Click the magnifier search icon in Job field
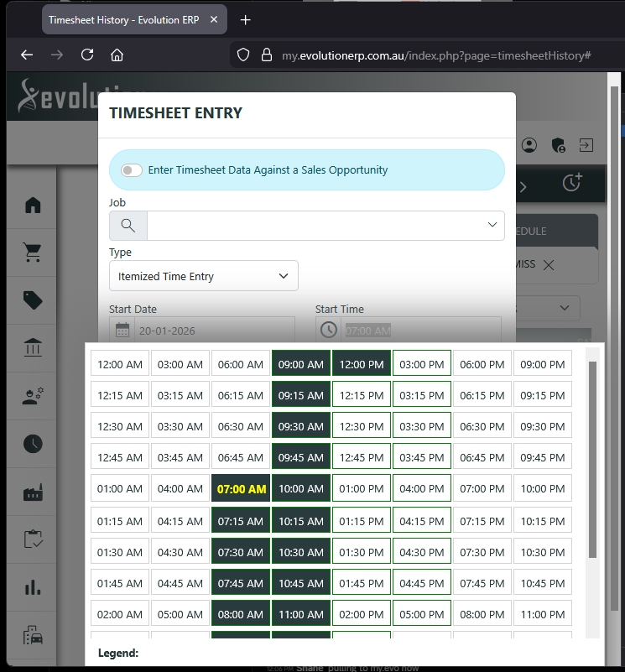 (128, 225)
